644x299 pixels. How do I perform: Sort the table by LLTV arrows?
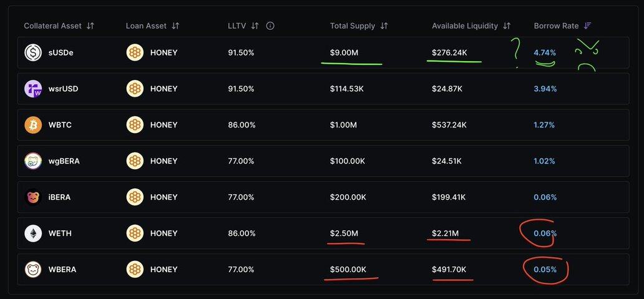pos(255,26)
